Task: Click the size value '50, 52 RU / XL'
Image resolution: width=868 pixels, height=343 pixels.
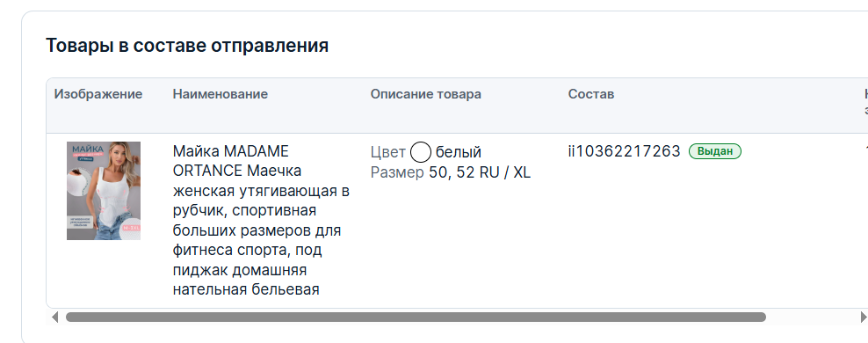Action: 480,172
